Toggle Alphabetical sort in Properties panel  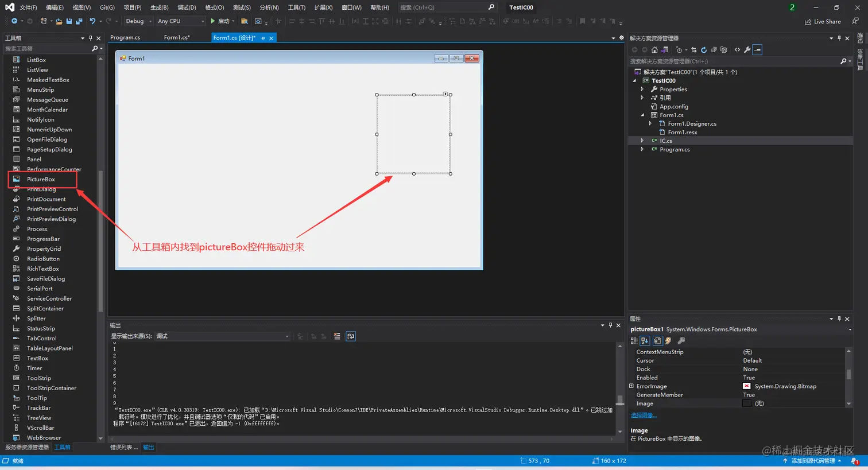coord(645,341)
